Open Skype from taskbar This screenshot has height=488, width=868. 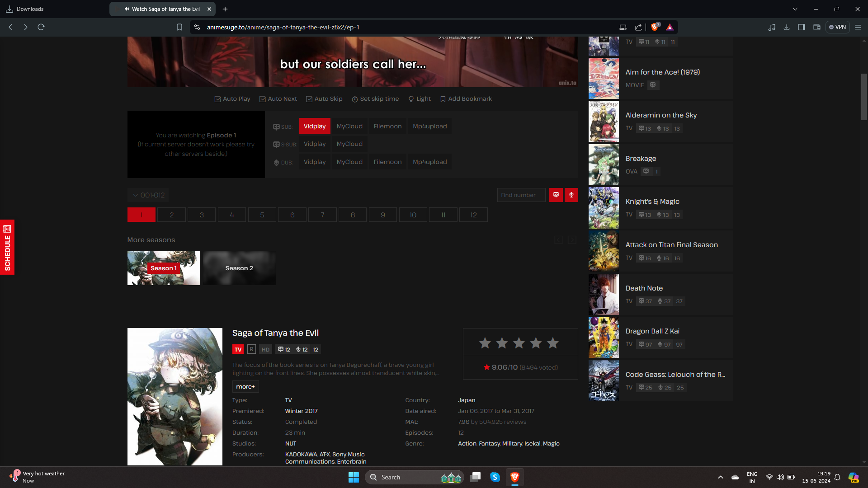point(495,477)
